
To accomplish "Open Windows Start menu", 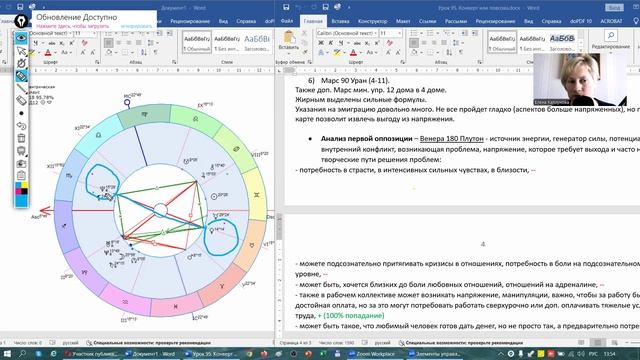I will (7, 353).
